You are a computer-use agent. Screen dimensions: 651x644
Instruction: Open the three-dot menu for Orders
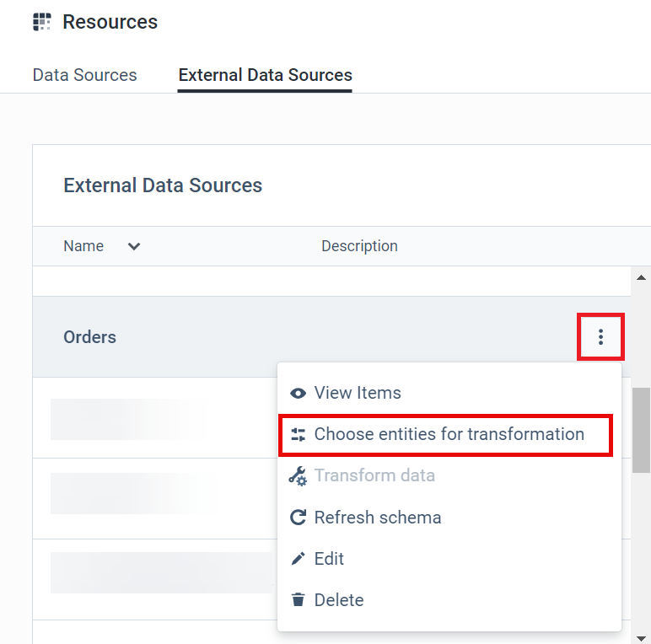600,337
